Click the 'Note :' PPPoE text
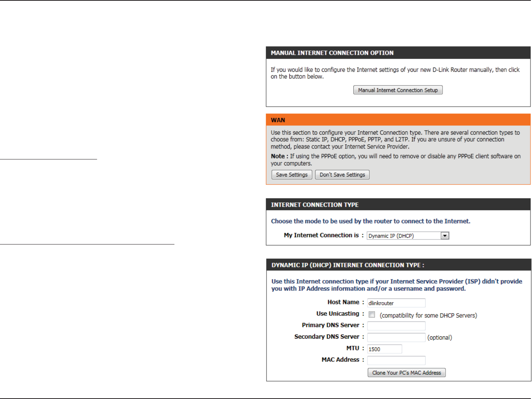Screen dimensions: 532x399 (x=395, y=160)
